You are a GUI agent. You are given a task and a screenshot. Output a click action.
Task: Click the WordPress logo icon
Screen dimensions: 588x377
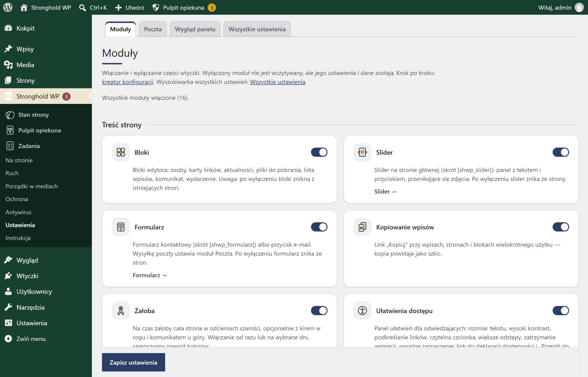pos(8,7)
